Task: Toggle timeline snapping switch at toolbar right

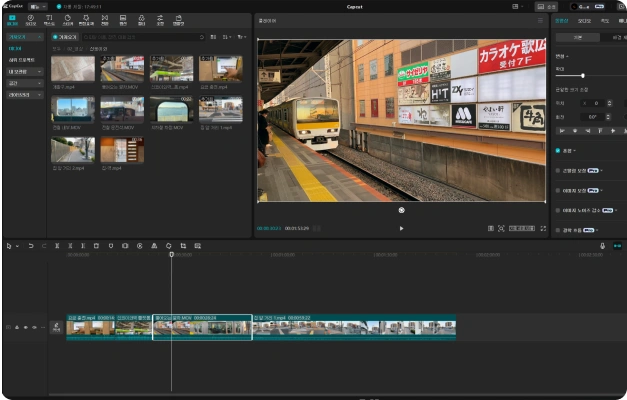Action: tap(617, 246)
